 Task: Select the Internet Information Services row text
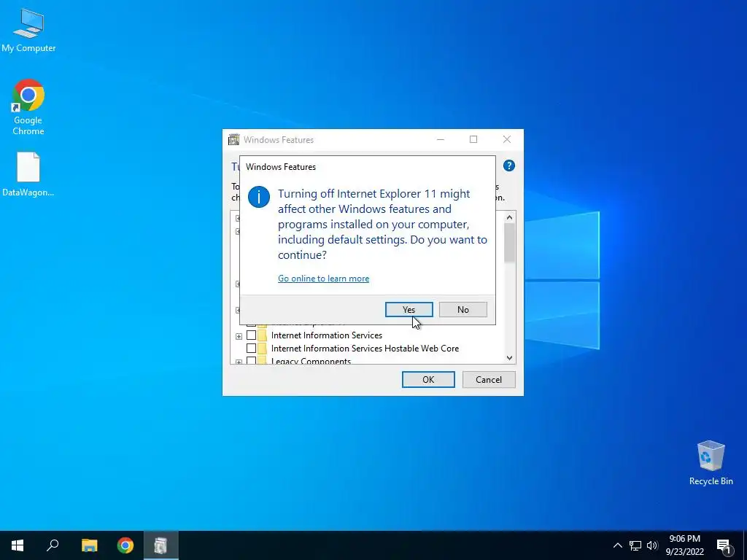(x=326, y=335)
